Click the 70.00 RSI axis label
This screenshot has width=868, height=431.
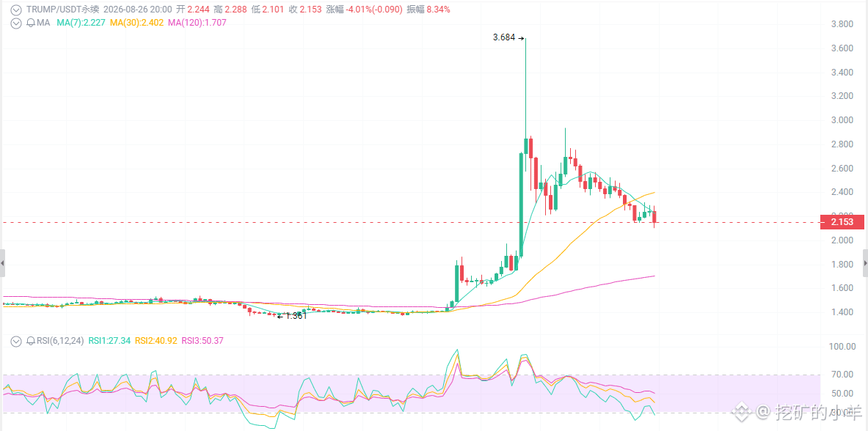pos(842,375)
